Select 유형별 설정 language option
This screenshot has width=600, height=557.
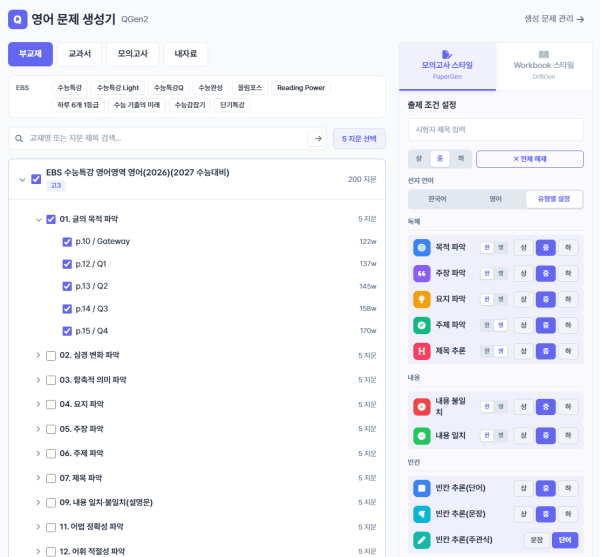(554, 199)
